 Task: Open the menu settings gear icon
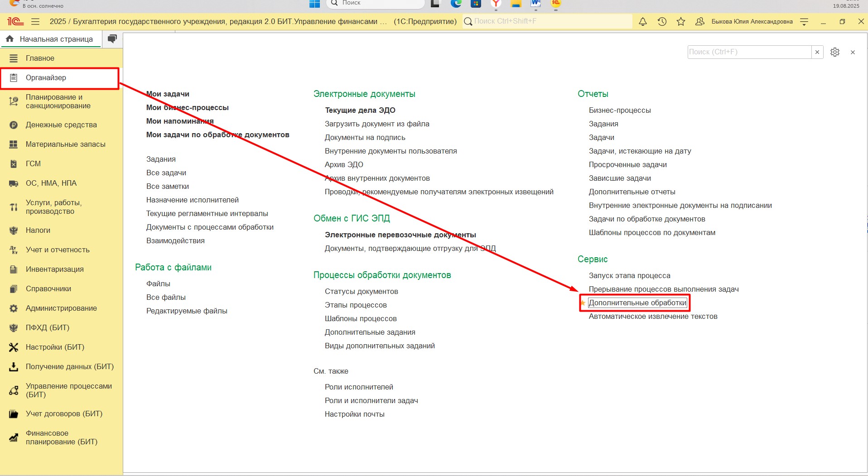834,52
